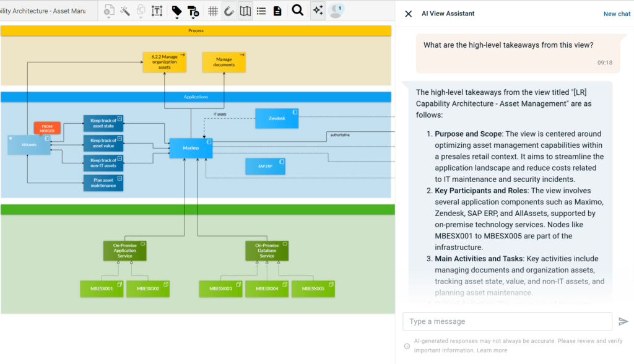Open search with the magnifier icon
Viewport: 634px width, 364px height.
point(298,10)
